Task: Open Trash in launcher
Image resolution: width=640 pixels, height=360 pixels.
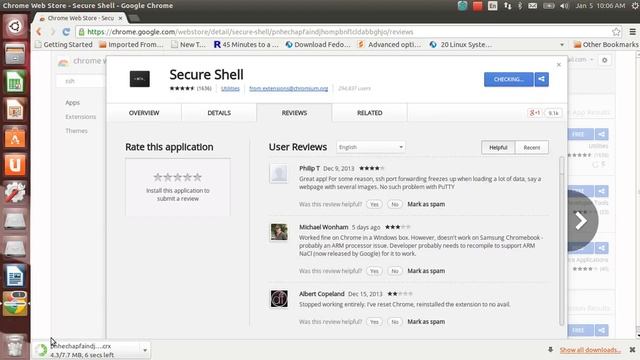Action: [15, 345]
